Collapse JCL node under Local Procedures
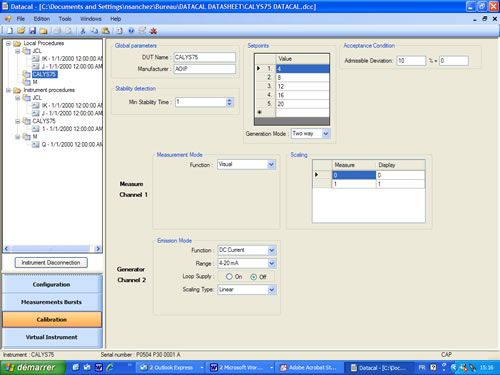Viewport: 500px width, 375px height. pyautogui.click(x=17, y=51)
